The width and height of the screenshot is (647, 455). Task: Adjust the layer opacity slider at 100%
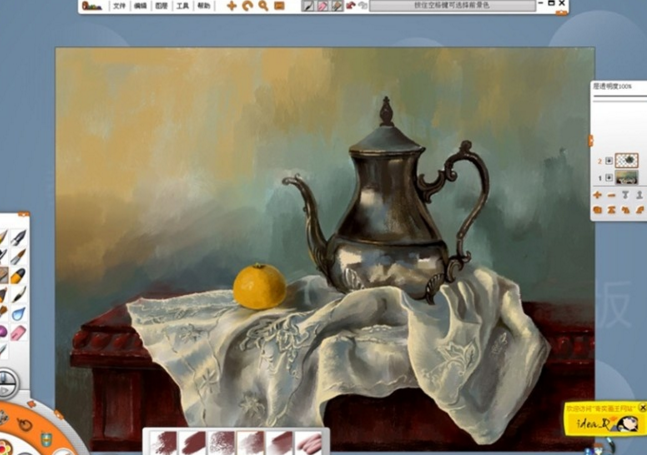pos(620,98)
